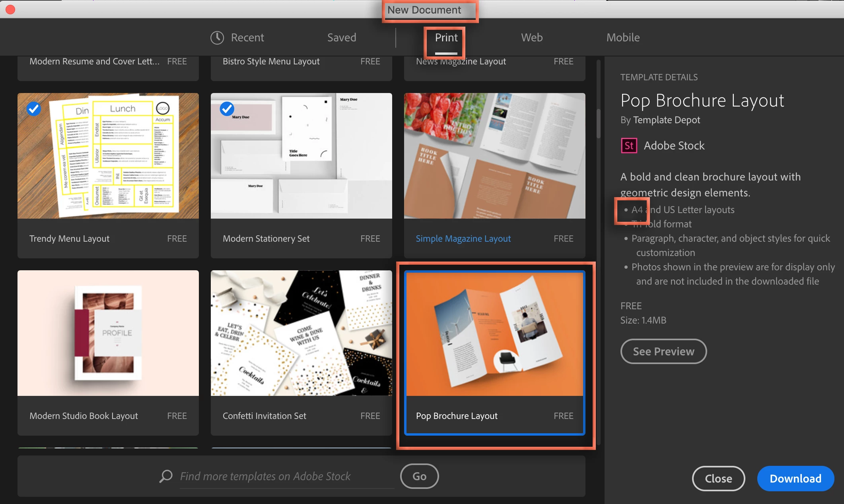The width and height of the screenshot is (844, 504).
Task: Switch to the Saved tab
Action: [x=341, y=38]
